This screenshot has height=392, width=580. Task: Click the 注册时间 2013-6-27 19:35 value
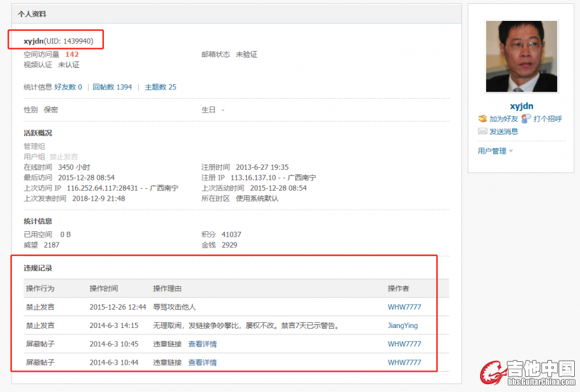[263, 167]
